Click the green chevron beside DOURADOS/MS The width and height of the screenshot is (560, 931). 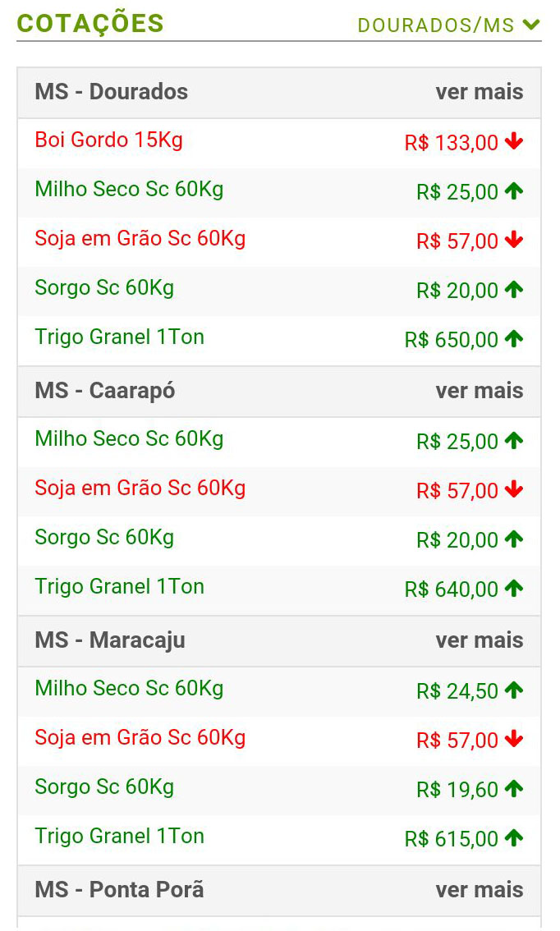[531, 25]
